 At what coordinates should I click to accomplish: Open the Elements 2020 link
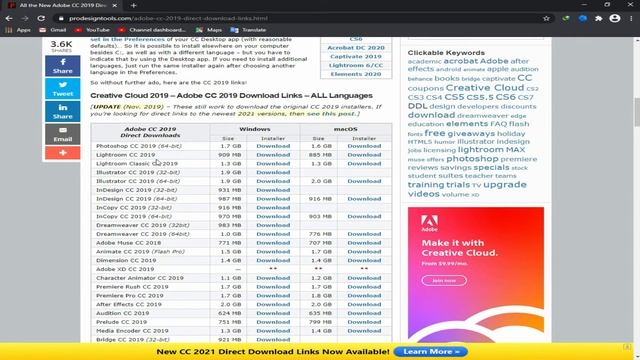click(356, 74)
